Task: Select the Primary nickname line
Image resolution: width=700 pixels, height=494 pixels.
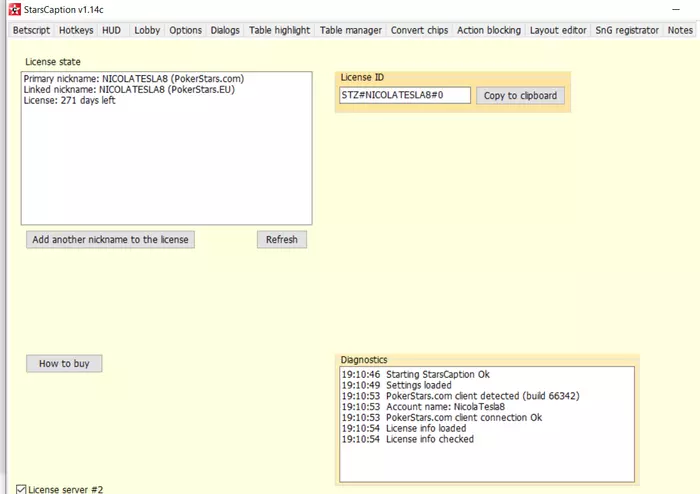Action: tap(134, 79)
